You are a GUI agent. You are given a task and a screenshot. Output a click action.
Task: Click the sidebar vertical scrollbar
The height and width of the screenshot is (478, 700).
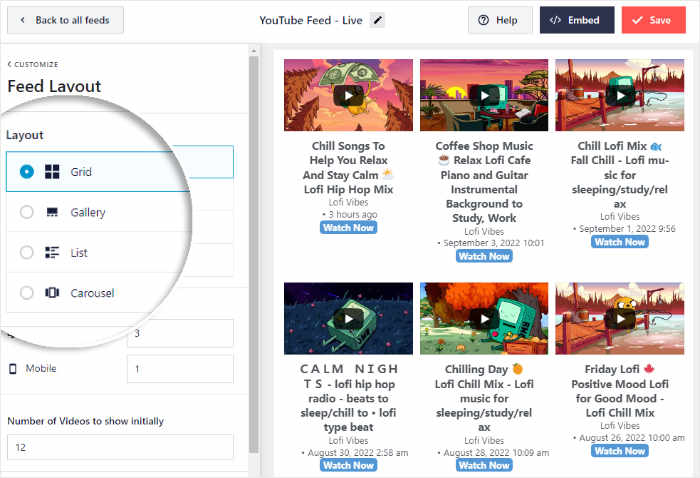(254, 254)
